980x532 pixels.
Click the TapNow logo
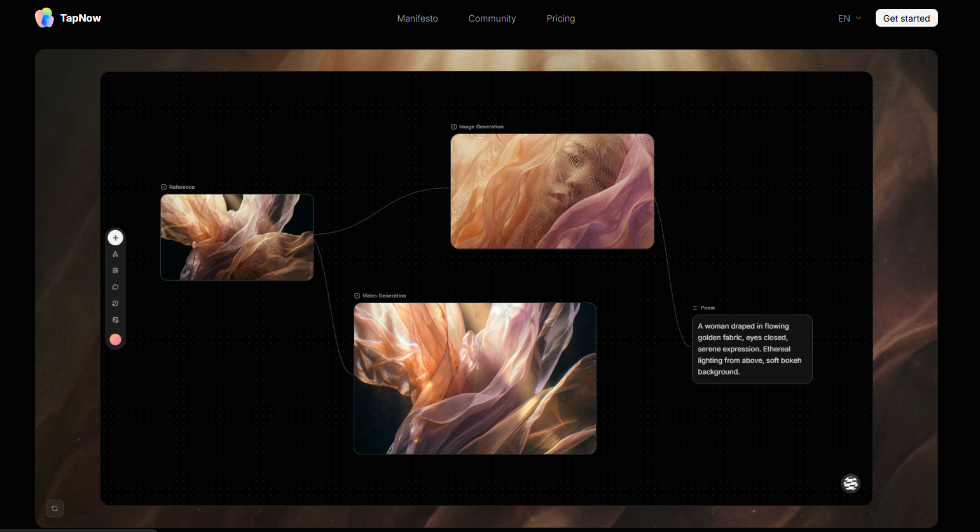[68, 18]
